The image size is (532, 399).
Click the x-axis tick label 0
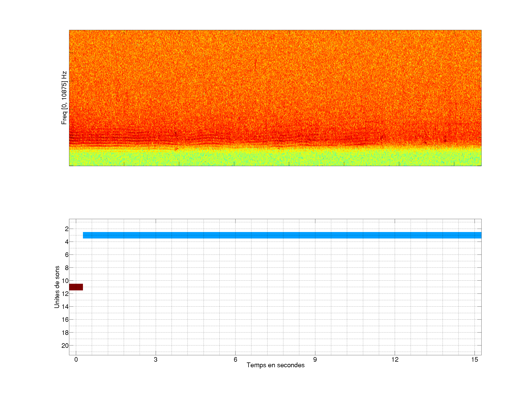tap(76, 359)
